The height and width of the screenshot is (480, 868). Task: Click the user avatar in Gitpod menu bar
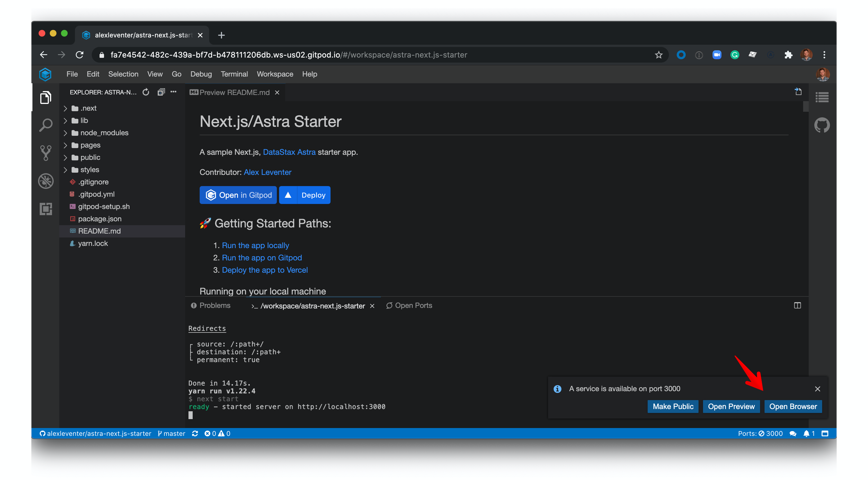tap(822, 74)
